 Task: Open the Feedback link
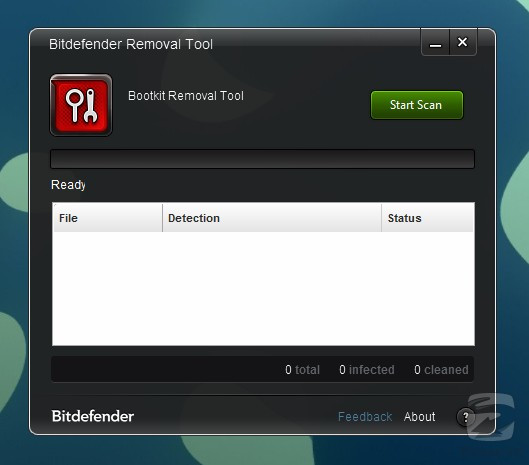click(x=365, y=417)
